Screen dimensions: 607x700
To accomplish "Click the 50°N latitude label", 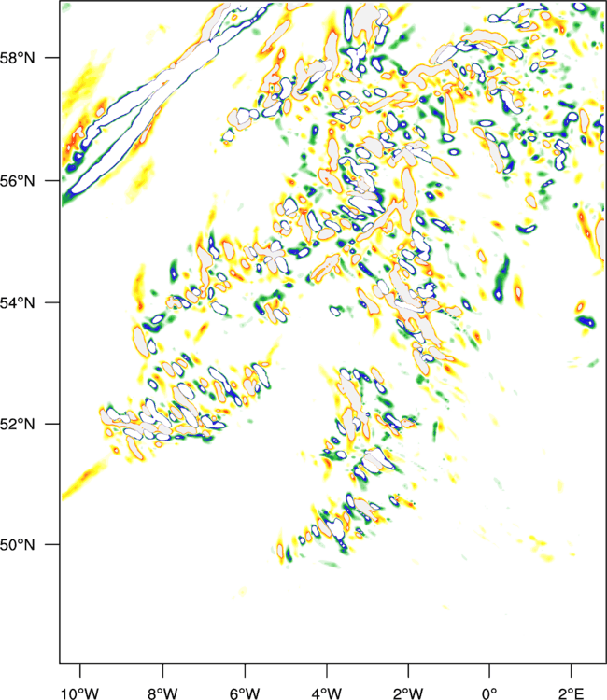I will (17, 545).
